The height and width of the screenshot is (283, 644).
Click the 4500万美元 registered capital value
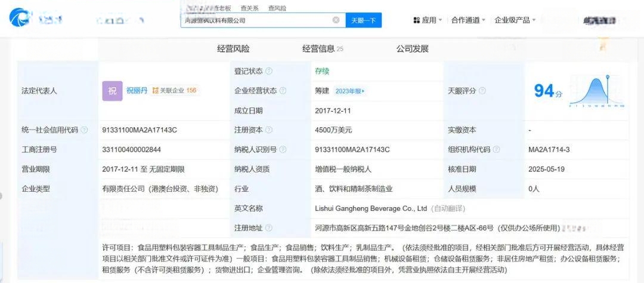[333, 130]
